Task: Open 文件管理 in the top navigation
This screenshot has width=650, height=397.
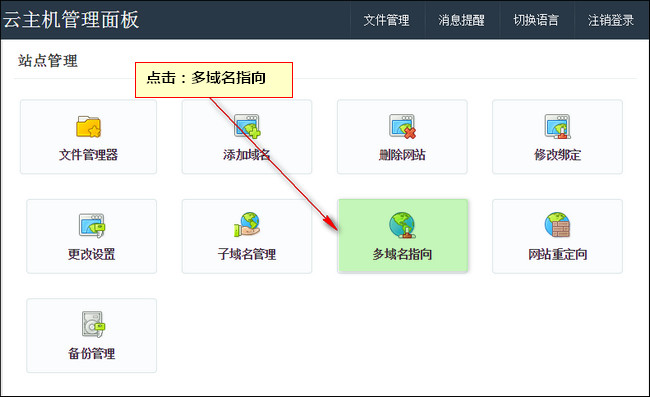Action: point(386,20)
